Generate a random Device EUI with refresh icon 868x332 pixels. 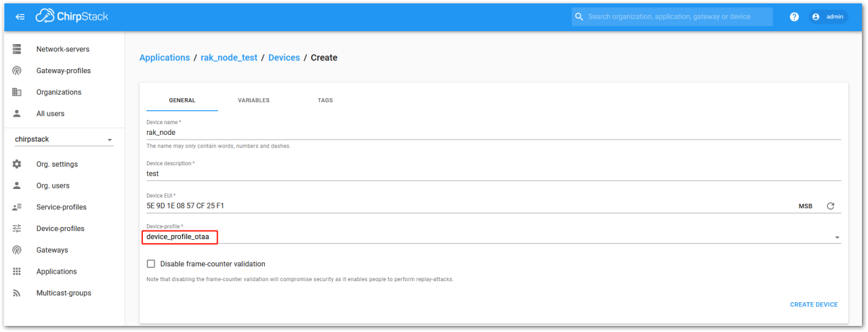pyautogui.click(x=831, y=206)
